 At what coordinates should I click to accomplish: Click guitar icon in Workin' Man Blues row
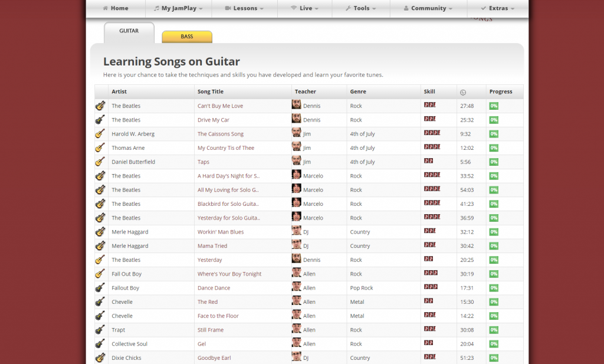[x=100, y=232]
